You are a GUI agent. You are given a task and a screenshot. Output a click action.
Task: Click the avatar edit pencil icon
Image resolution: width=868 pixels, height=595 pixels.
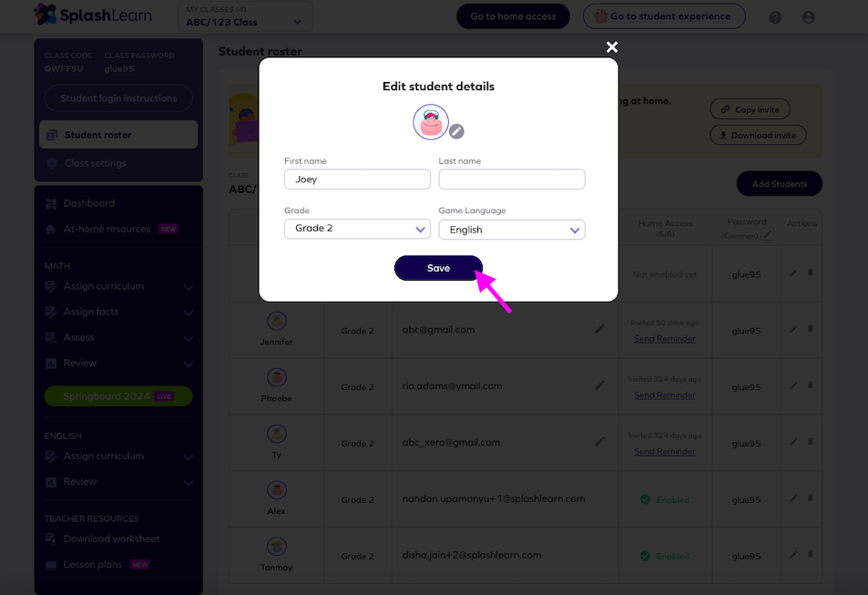456,131
